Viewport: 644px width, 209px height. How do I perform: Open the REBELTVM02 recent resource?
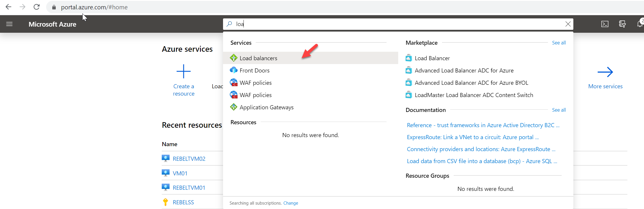189,159
